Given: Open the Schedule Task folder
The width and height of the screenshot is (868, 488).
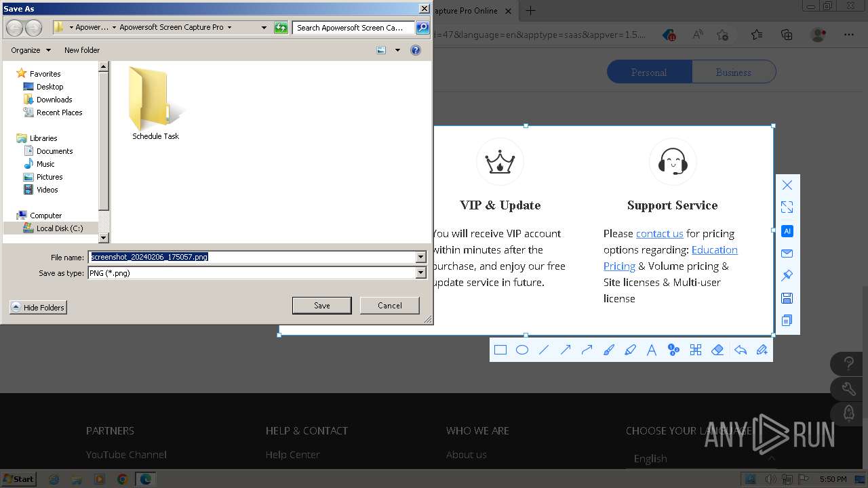Looking at the screenshot, I should coord(155,104).
